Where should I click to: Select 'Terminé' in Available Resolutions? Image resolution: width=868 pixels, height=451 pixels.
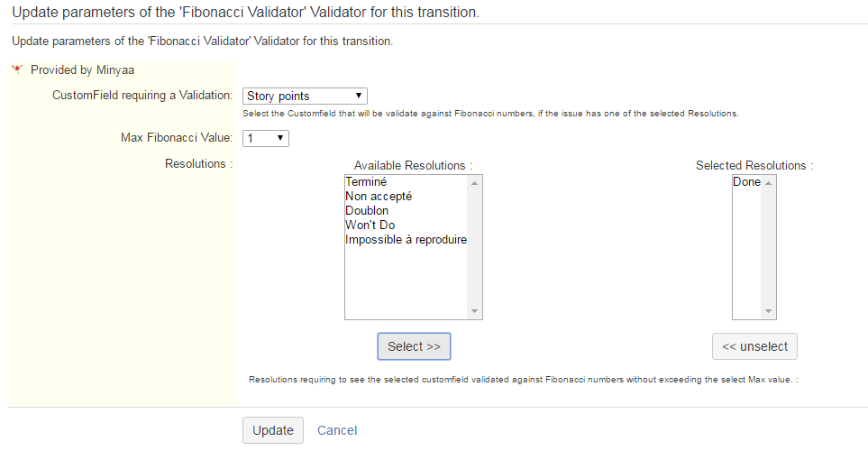[x=366, y=182]
